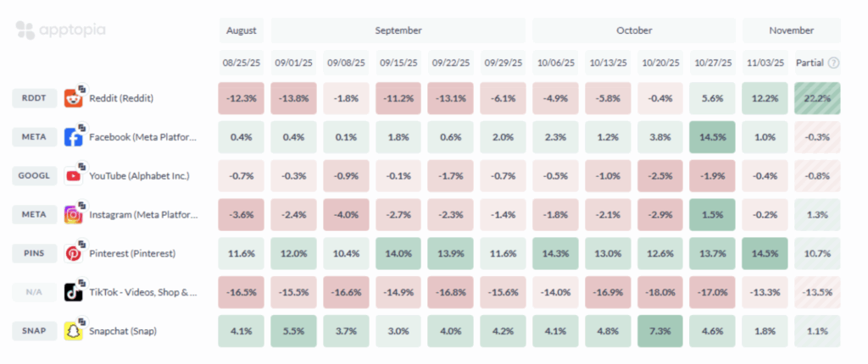Click the Snapchat app icon
868x364 pixels.
[x=75, y=330]
